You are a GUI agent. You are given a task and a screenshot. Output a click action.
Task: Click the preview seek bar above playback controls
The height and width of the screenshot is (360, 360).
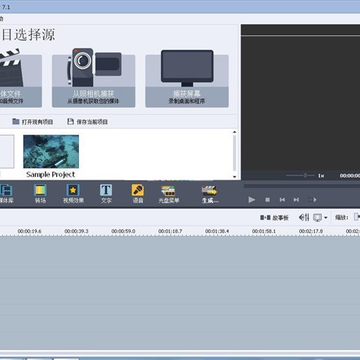302,186
